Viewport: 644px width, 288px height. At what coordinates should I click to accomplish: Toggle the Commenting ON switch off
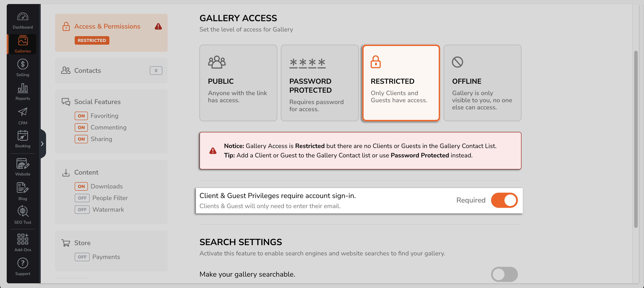(x=80, y=127)
